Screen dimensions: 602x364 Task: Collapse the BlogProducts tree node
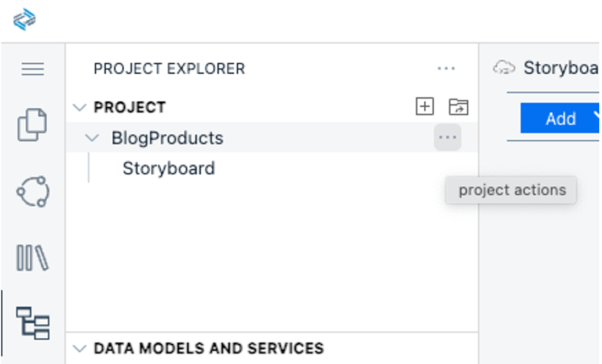(x=92, y=138)
